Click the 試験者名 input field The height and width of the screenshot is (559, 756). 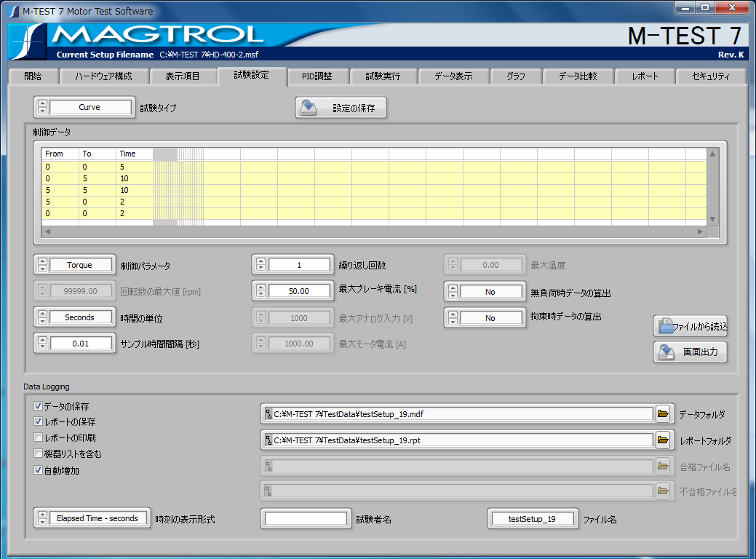point(306,519)
